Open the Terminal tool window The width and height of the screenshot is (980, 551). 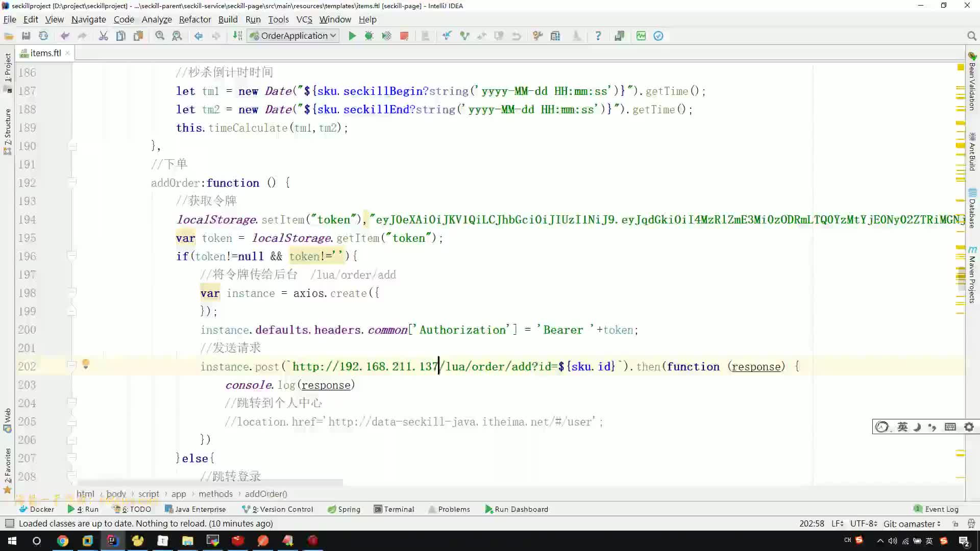pos(394,509)
